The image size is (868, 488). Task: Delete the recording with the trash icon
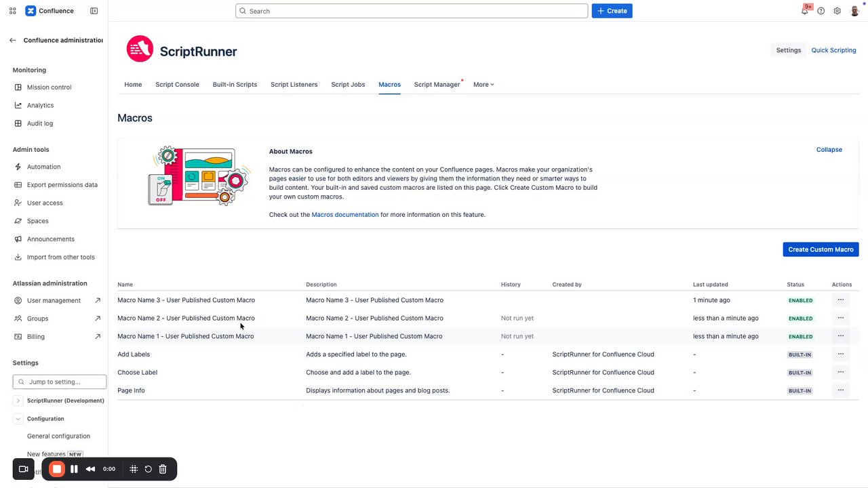pos(163,469)
